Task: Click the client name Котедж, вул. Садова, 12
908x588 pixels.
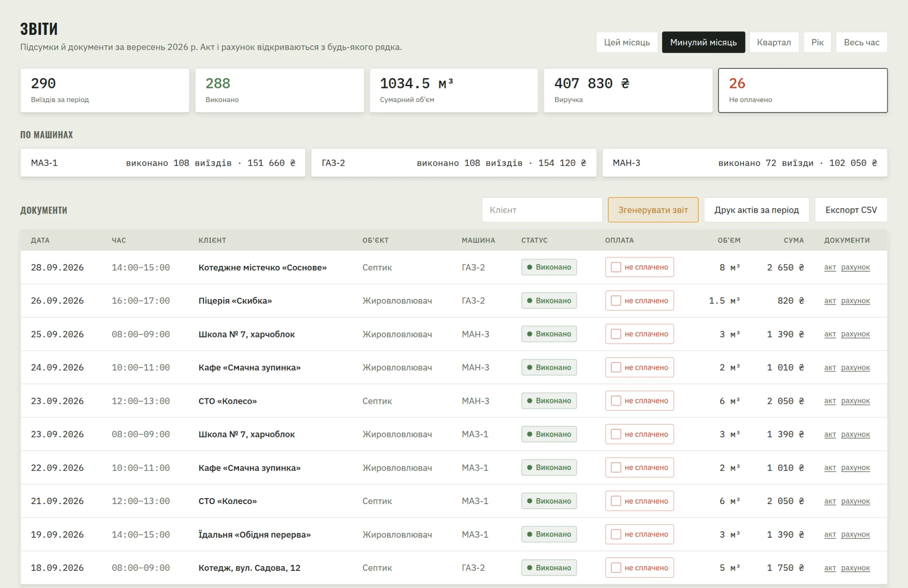Action: pyautogui.click(x=249, y=568)
